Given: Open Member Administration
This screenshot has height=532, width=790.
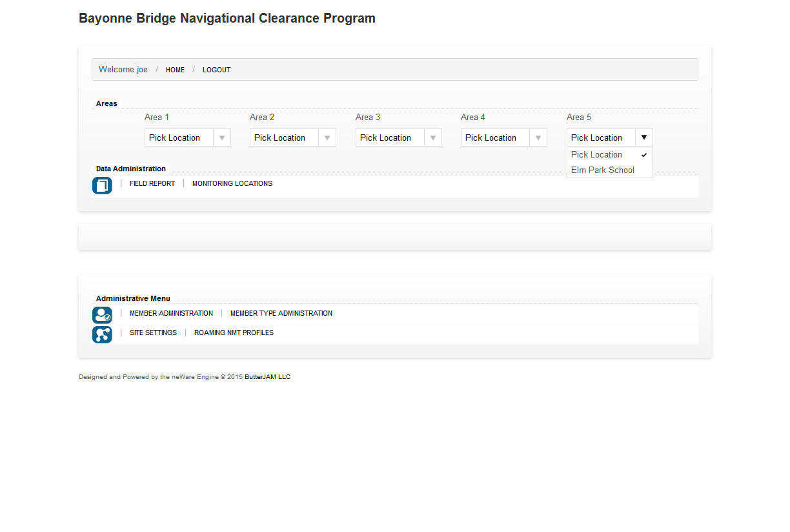Looking at the screenshot, I should pos(171,314).
